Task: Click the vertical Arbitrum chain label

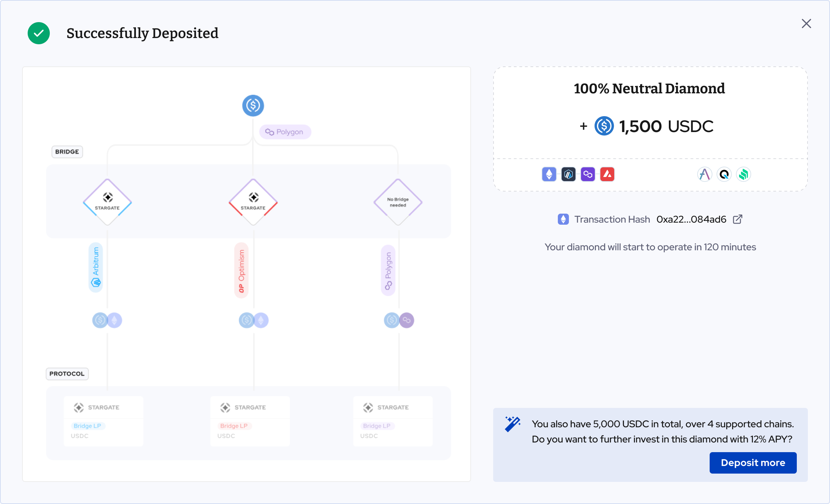Action: coord(96,267)
